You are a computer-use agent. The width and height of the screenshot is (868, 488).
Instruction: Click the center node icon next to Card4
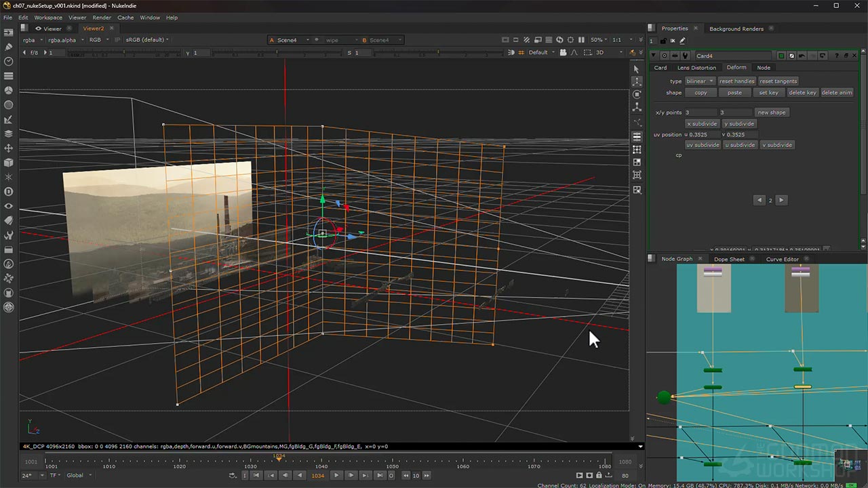pos(665,56)
